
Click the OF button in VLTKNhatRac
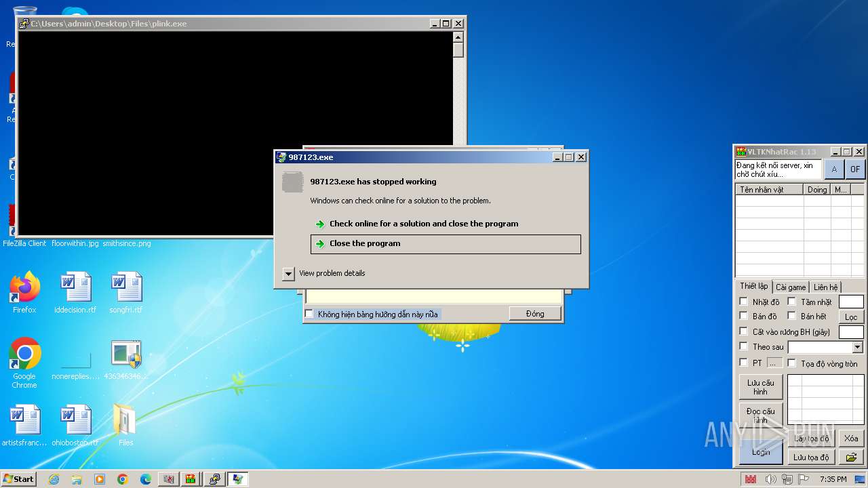tap(855, 169)
